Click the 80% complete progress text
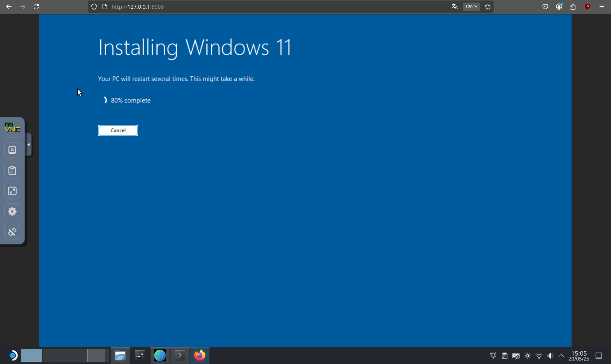Viewport: 611px width, 364px height. 131,101
